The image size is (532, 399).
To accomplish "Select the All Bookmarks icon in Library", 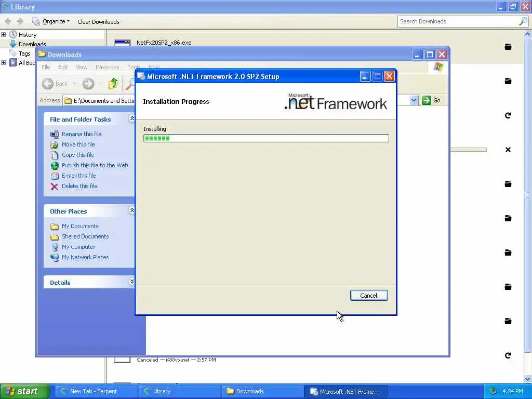I will pos(13,62).
